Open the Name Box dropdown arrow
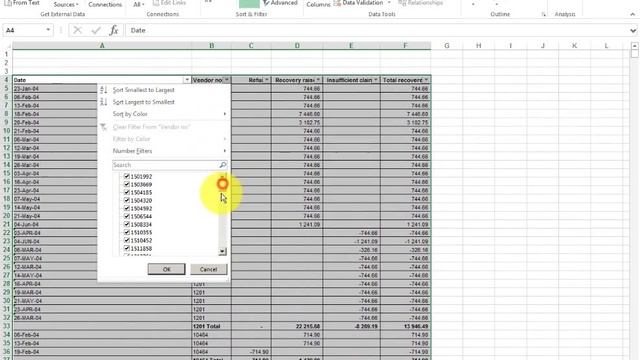 [x=48, y=30]
